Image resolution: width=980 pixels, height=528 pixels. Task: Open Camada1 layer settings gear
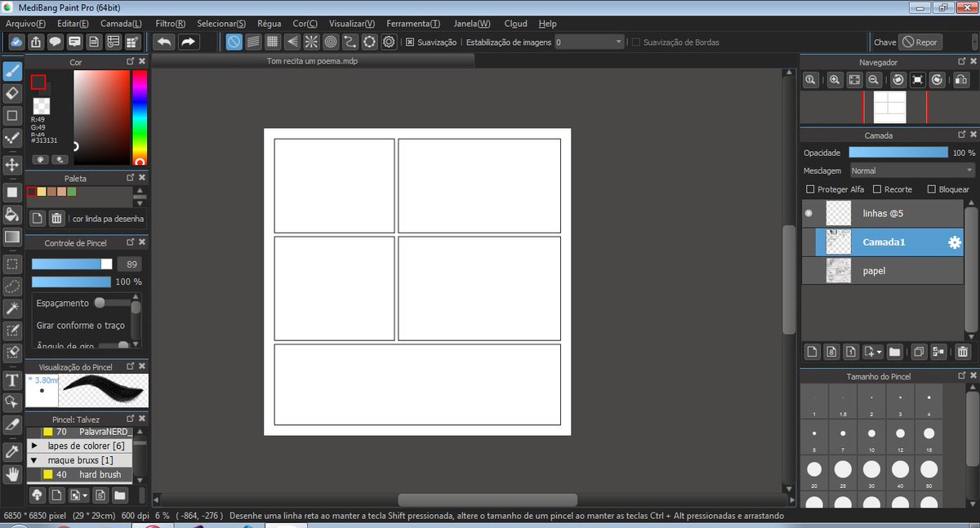coord(954,242)
